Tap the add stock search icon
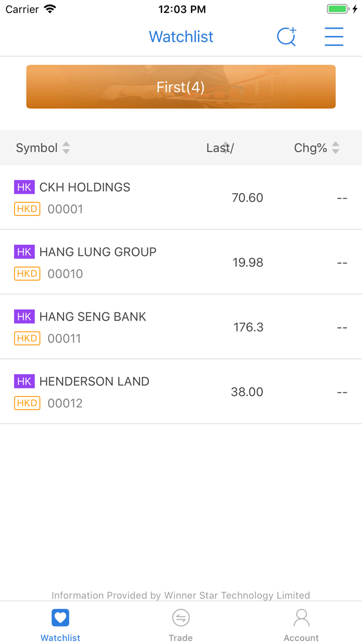Image resolution: width=362 pixels, height=644 pixels. tap(287, 37)
